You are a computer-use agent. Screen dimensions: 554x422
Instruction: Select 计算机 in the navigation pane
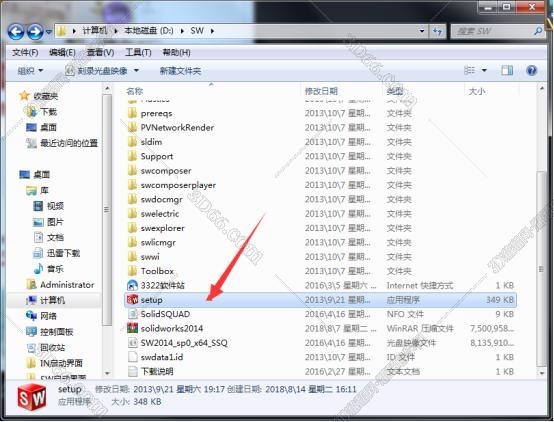tap(52, 300)
